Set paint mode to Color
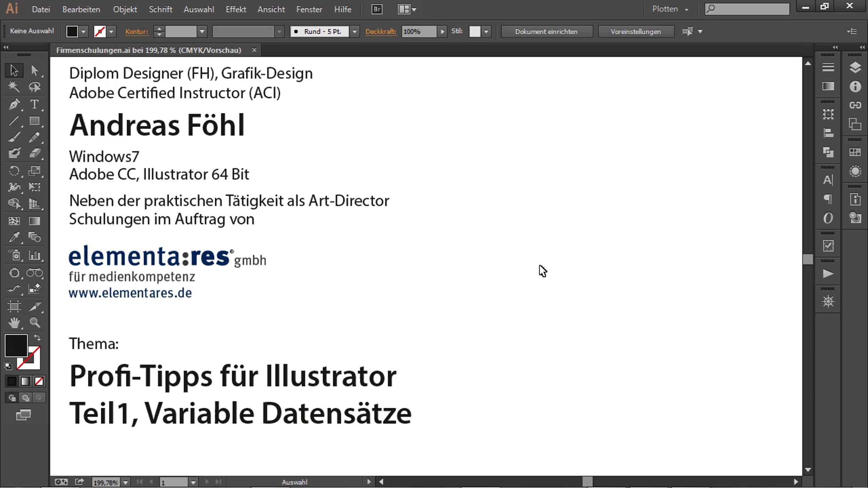 click(12, 381)
